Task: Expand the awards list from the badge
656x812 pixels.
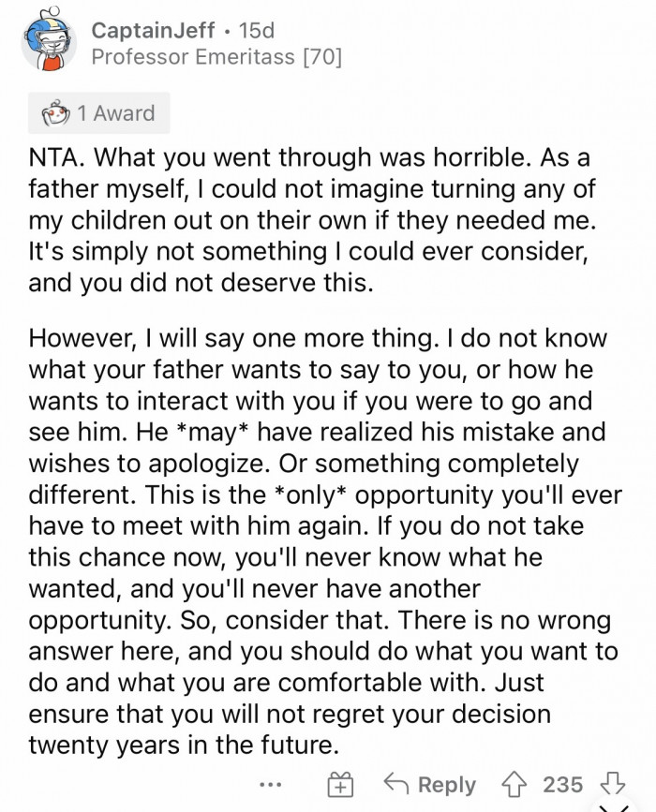Action: [x=98, y=112]
